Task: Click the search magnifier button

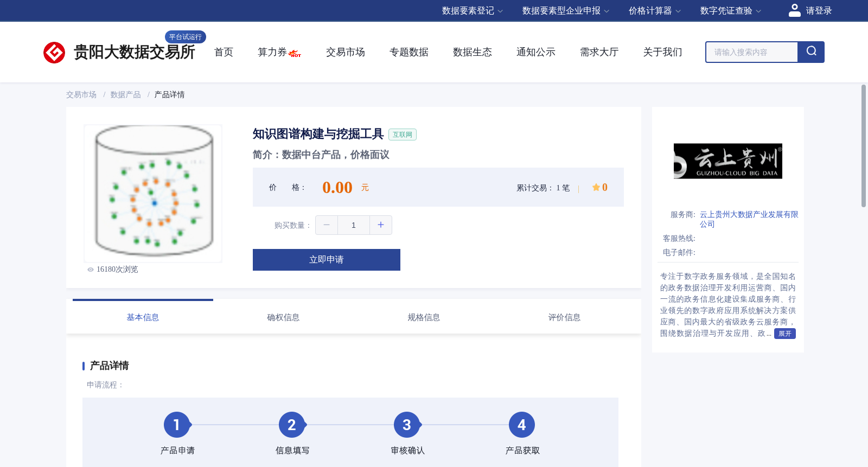Action: coord(811,52)
